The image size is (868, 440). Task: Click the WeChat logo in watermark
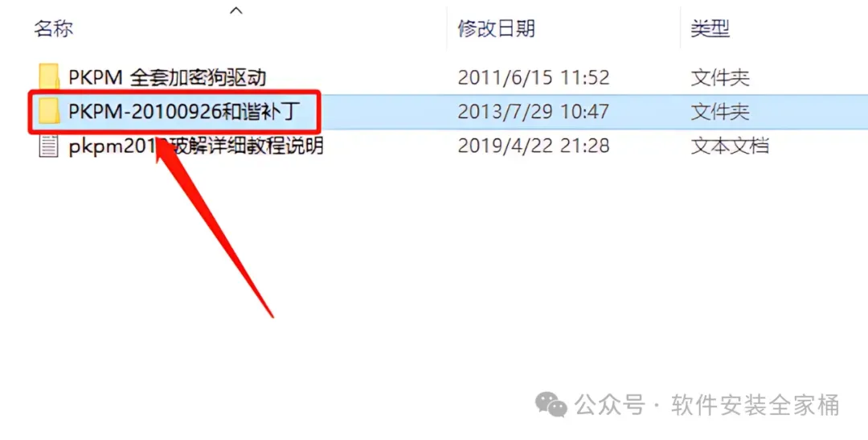click(551, 405)
